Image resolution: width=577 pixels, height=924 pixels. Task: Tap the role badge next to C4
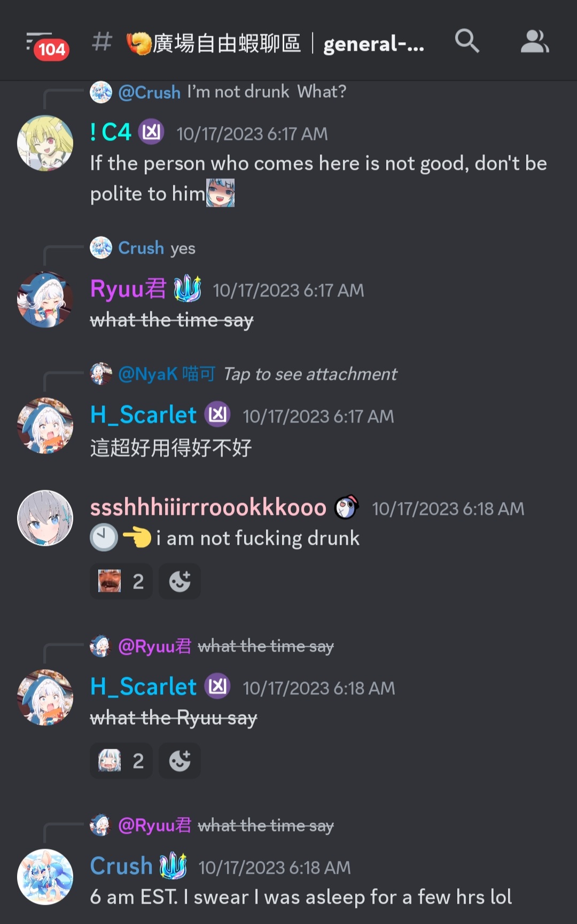coord(151,131)
